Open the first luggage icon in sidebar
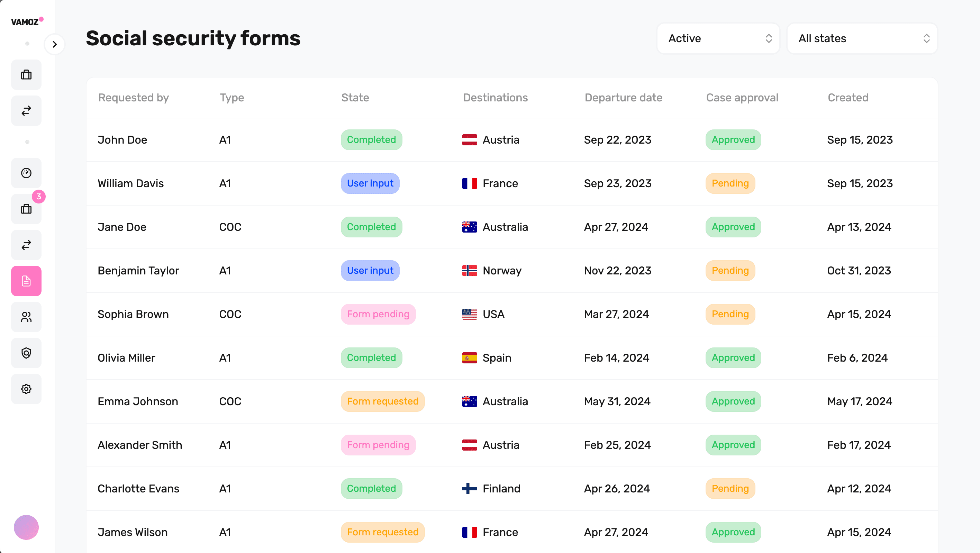 (x=26, y=75)
